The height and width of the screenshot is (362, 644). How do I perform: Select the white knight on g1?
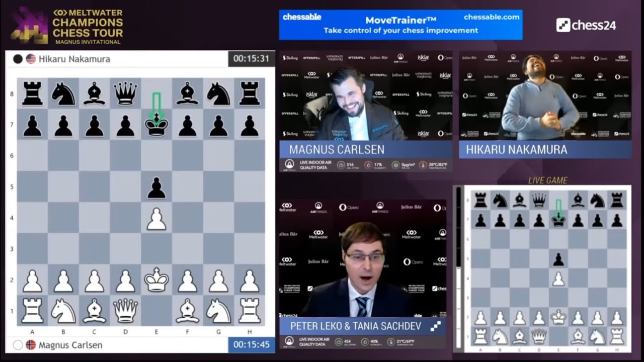click(x=218, y=312)
